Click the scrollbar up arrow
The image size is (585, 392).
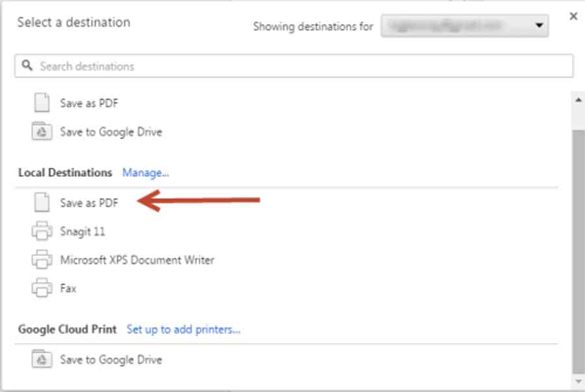click(578, 100)
